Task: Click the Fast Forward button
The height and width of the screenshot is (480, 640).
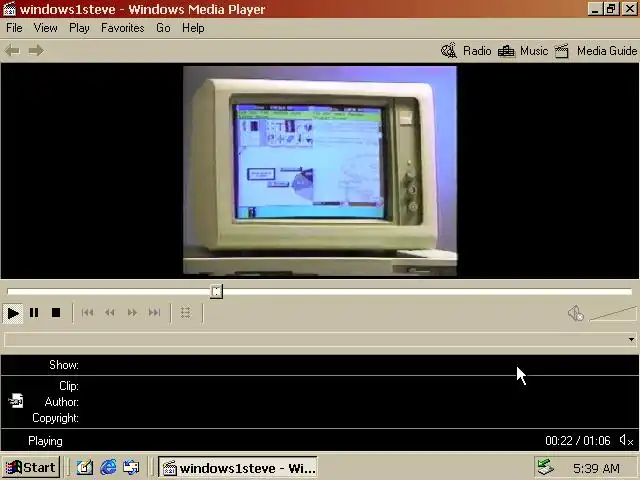Action: [132, 313]
